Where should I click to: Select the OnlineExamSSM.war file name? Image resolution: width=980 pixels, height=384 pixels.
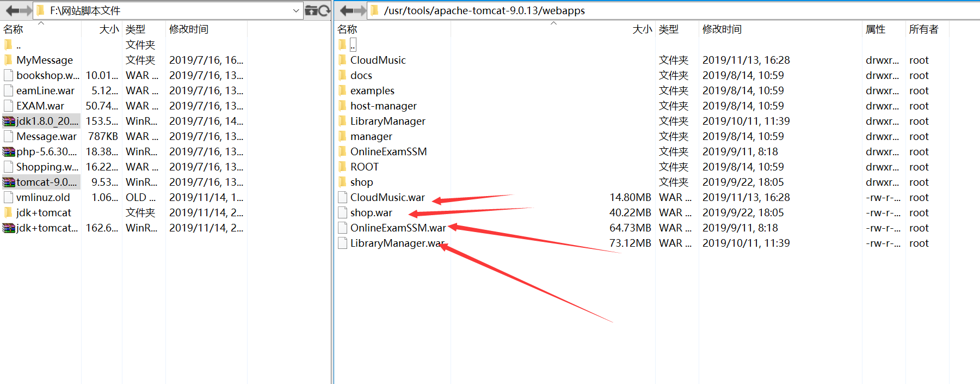(398, 228)
